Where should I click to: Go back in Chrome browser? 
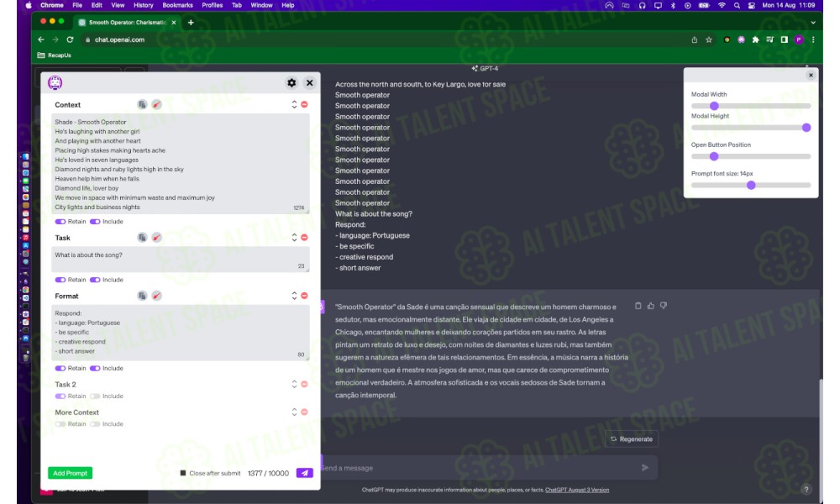pos(40,39)
